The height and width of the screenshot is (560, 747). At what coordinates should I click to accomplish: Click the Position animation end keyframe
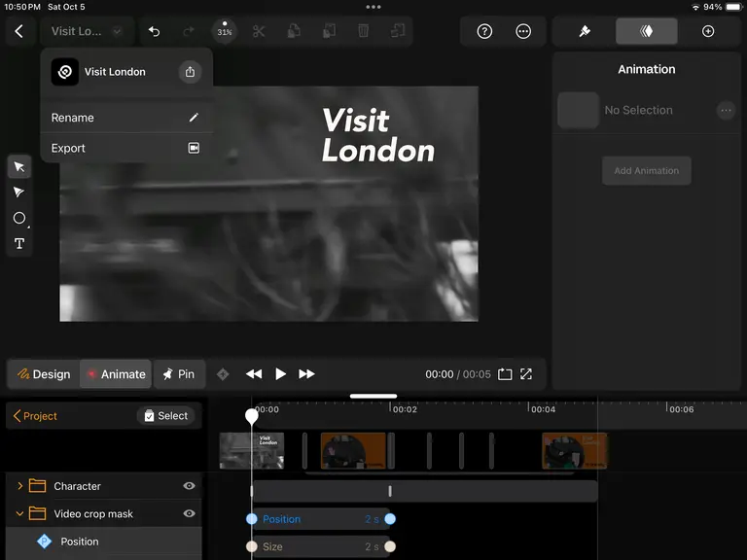tap(390, 519)
